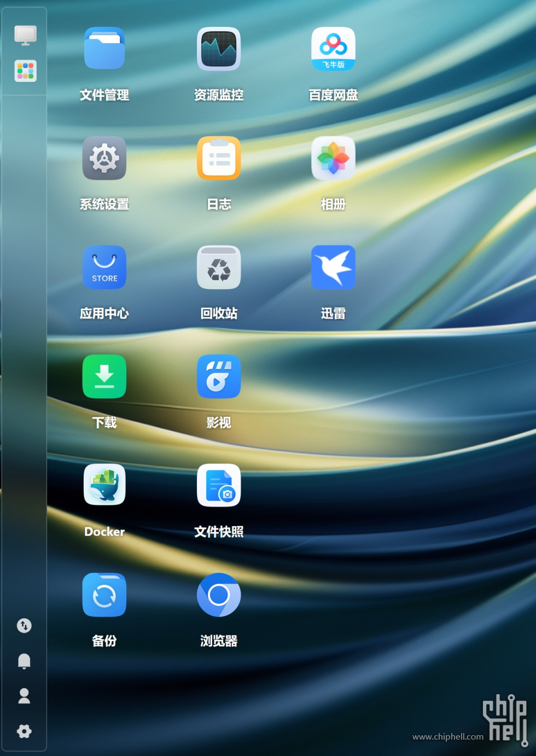This screenshot has height=756, width=536.
Task: Open the notifications bell in sidebar
Action: tap(24, 661)
